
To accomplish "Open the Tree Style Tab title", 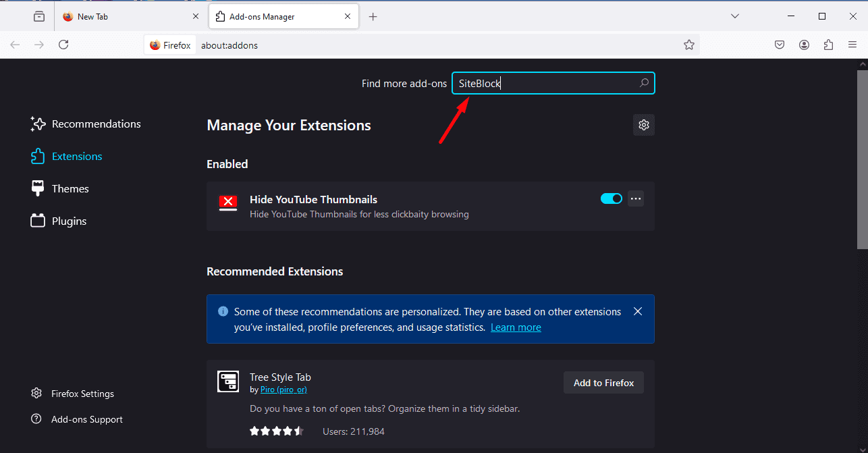I will click(280, 377).
